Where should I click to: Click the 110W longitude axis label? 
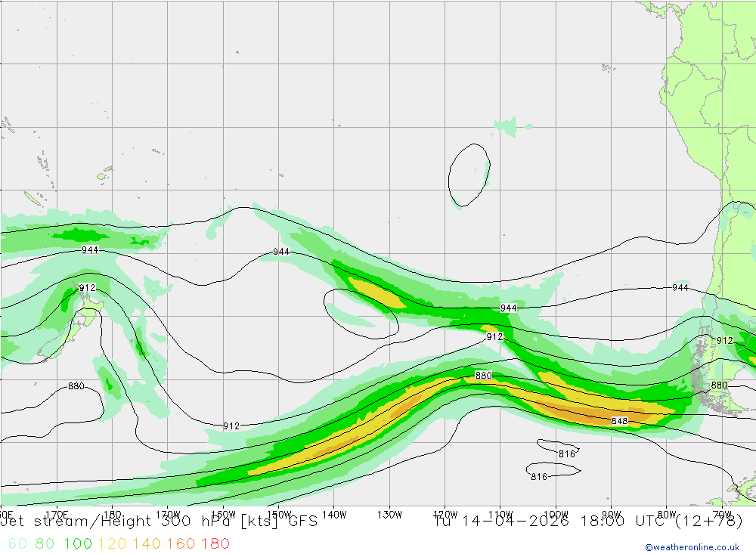click(x=500, y=515)
